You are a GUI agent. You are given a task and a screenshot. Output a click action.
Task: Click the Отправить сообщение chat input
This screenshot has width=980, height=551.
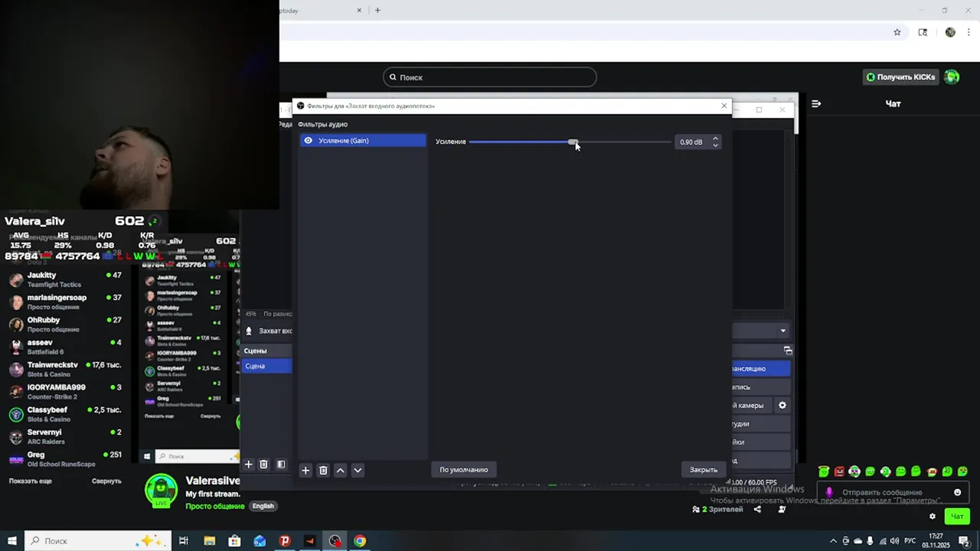click(892, 492)
